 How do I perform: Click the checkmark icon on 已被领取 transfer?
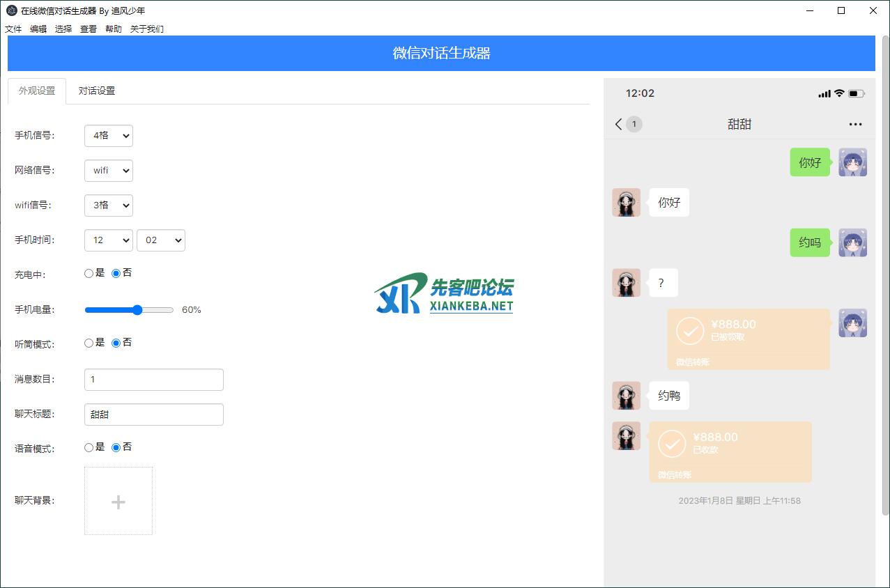click(x=690, y=331)
